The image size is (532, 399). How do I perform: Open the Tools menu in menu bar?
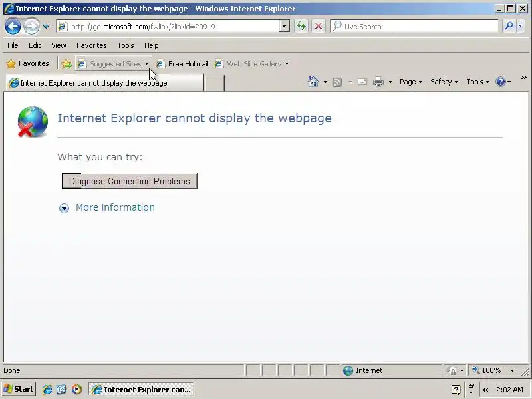pyautogui.click(x=126, y=45)
